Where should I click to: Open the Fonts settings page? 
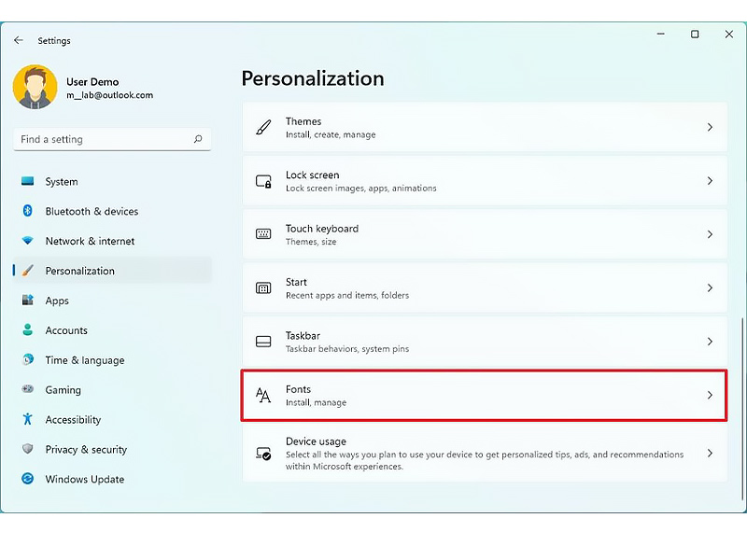[485, 395]
